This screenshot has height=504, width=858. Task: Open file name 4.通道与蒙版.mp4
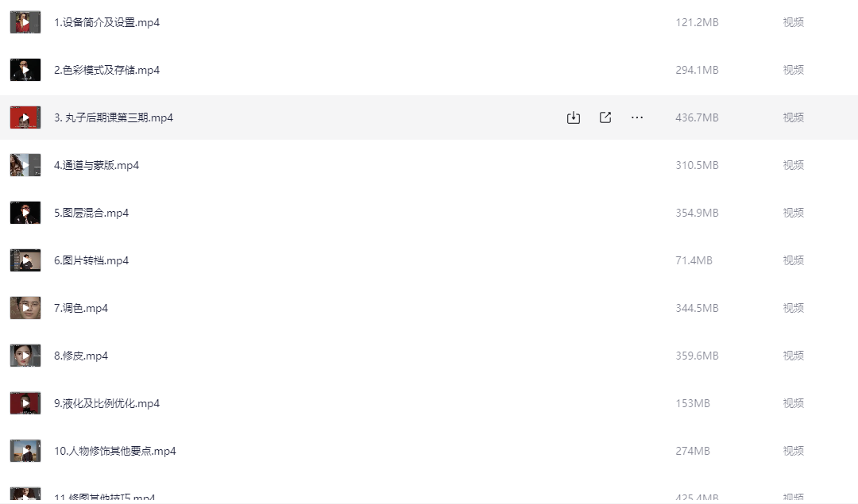[96, 165]
